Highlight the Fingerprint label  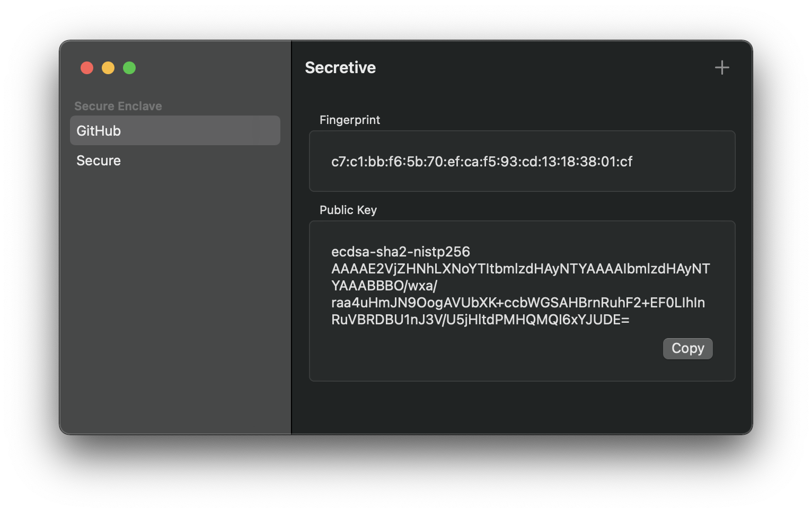click(349, 120)
